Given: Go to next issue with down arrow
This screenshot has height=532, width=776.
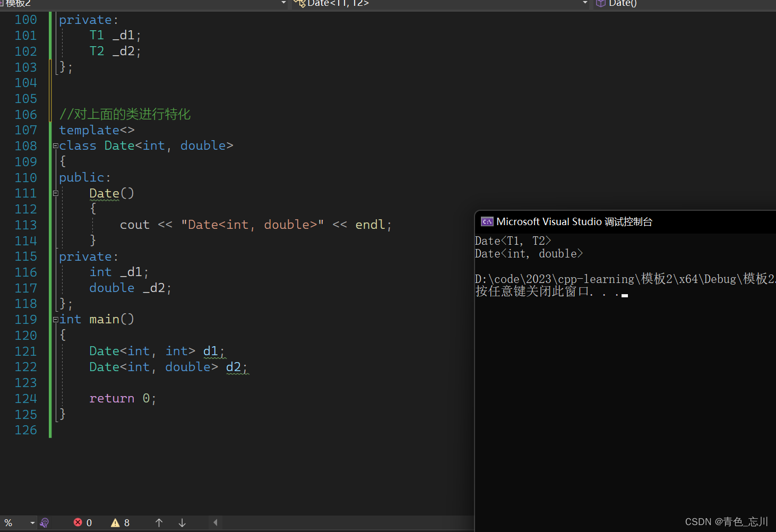Looking at the screenshot, I should pos(182,523).
